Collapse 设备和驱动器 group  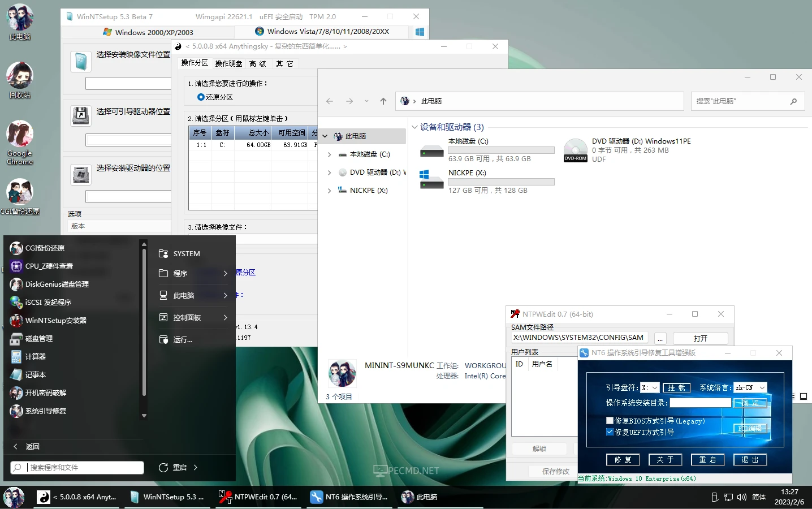click(414, 127)
